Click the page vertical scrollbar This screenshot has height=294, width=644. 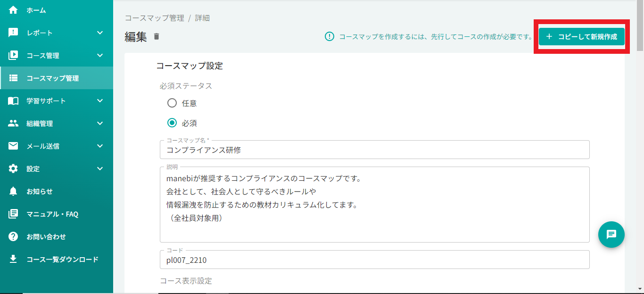pyautogui.click(x=640, y=142)
